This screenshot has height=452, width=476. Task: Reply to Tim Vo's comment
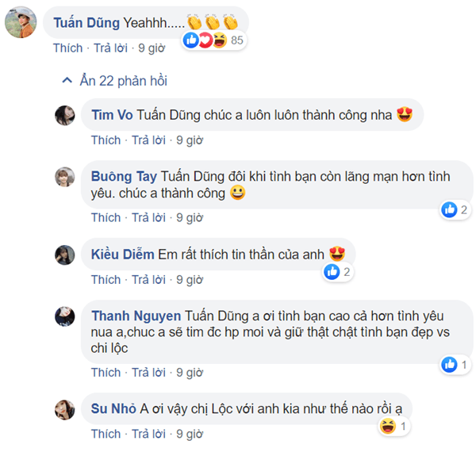click(x=148, y=140)
